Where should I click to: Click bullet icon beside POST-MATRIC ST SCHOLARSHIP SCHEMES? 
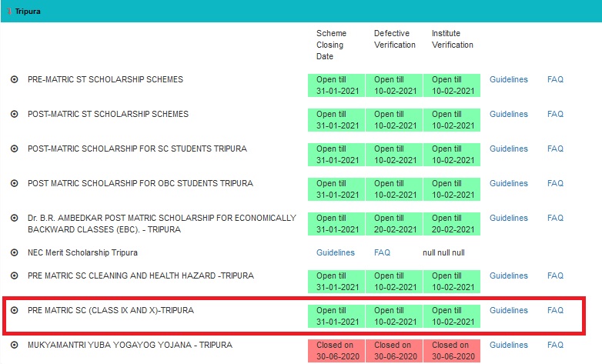click(x=14, y=115)
